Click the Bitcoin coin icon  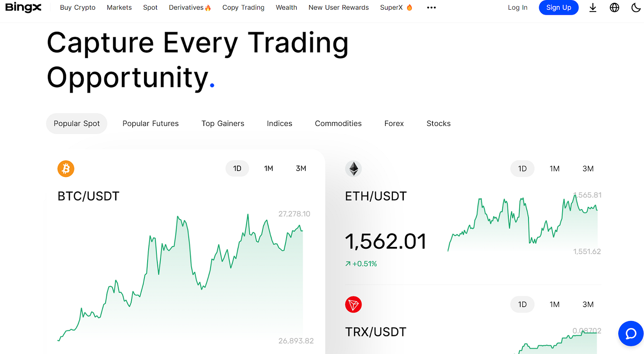point(65,169)
